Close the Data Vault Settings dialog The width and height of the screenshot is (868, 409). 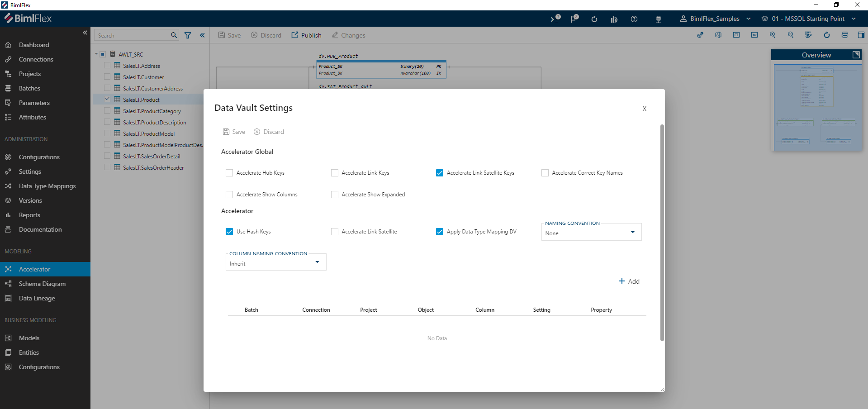click(x=645, y=109)
